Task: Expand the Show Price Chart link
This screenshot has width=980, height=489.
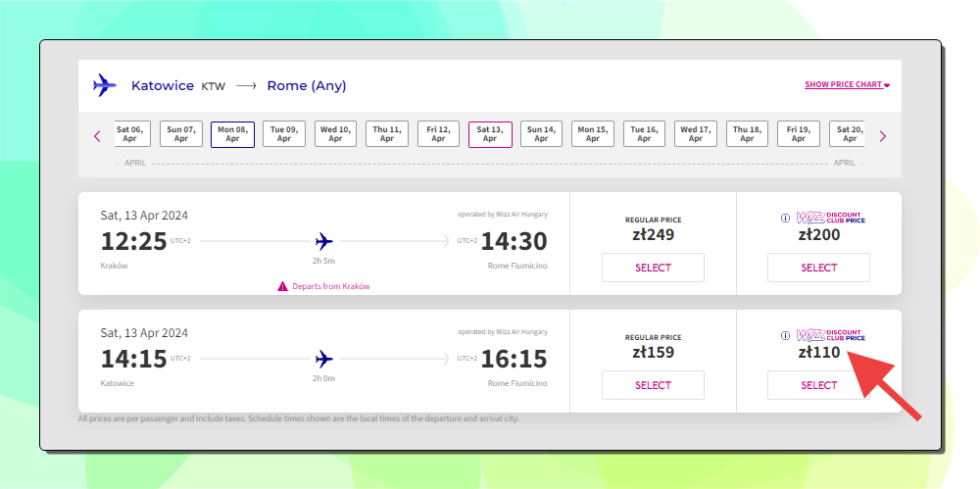Action: [847, 84]
